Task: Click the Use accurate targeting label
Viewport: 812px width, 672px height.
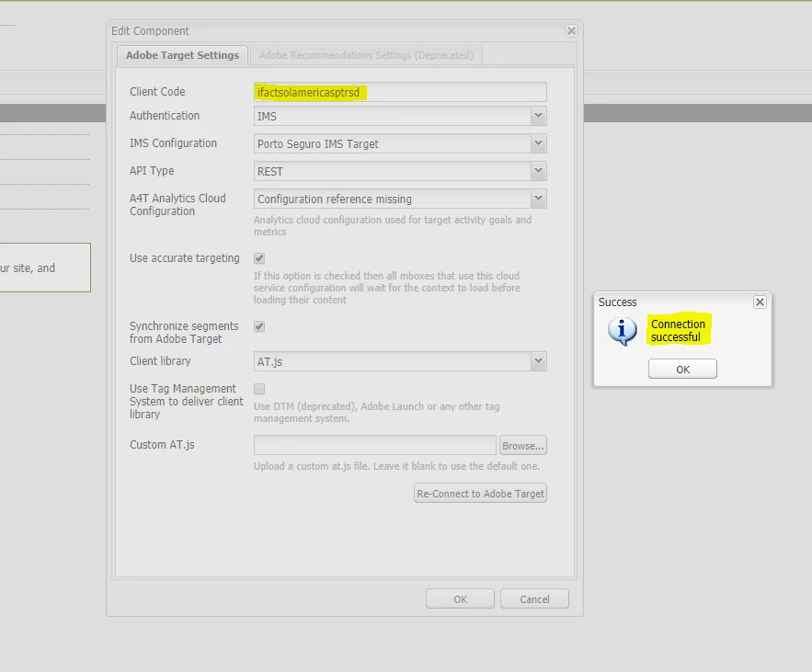Action: 184,258
